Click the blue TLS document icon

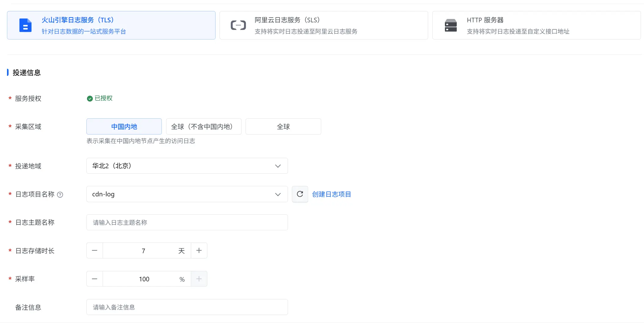coord(25,25)
